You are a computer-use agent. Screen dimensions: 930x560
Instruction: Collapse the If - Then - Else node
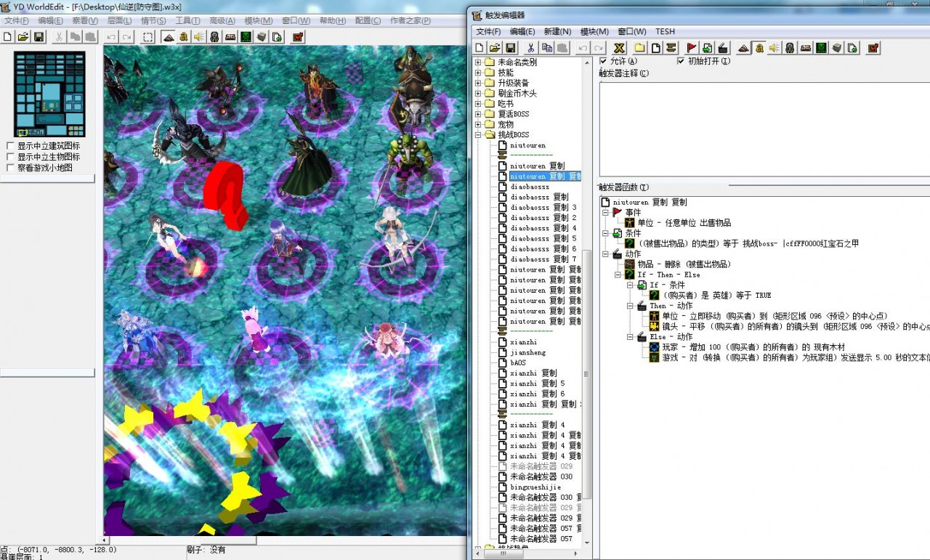pos(618,275)
